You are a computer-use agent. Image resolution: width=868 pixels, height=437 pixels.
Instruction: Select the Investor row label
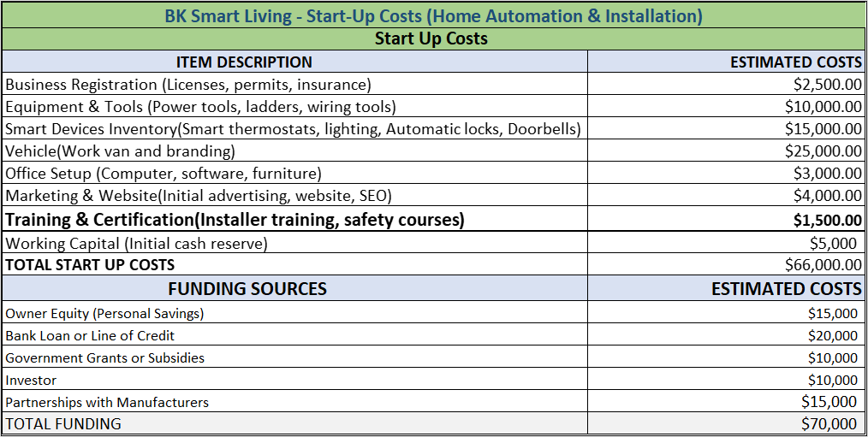point(31,380)
